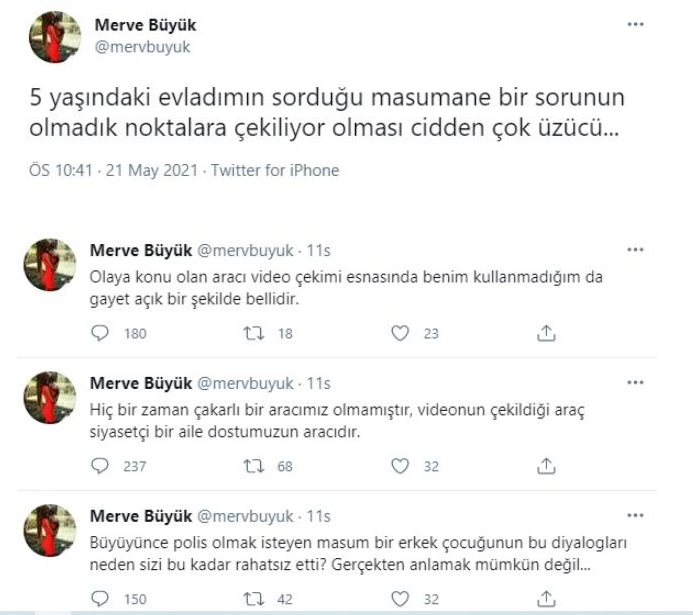The width and height of the screenshot is (693, 615).
Task: Retweet the tweet with 18 retweets
Action: [x=254, y=333]
